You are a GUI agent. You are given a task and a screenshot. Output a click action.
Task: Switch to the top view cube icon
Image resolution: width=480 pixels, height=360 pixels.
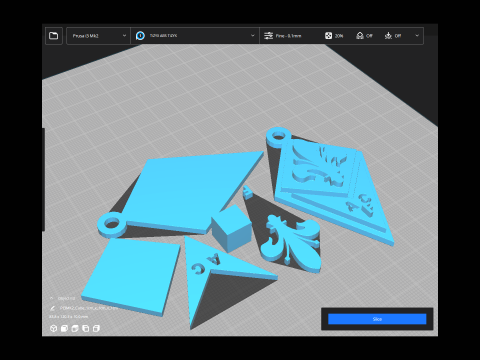tap(75, 328)
